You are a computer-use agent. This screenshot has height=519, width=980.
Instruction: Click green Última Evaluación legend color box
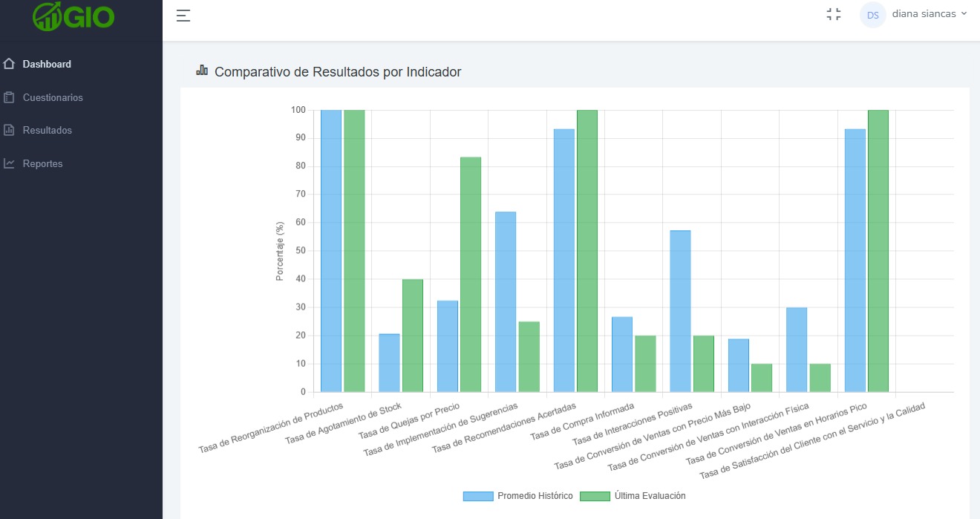[x=595, y=496]
